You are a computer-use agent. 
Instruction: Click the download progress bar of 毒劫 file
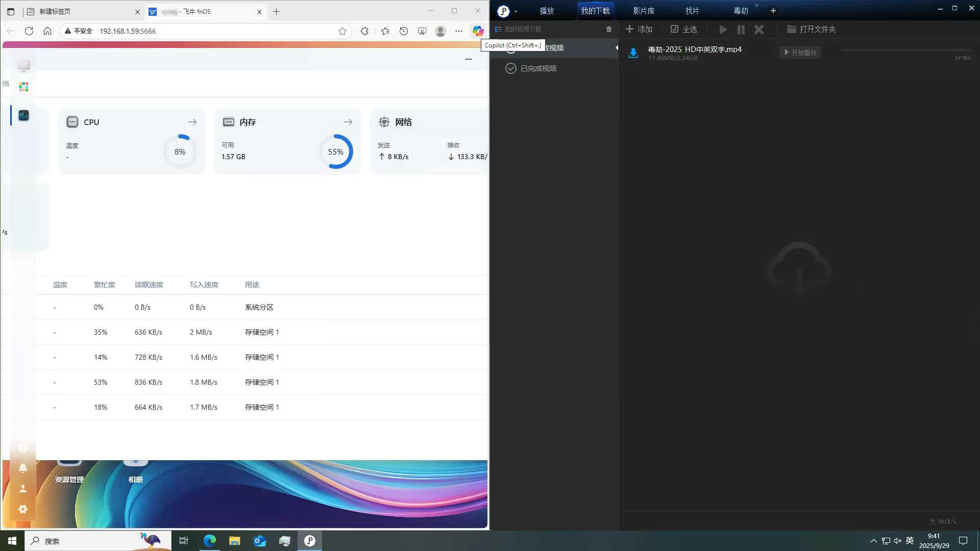click(x=905, y=51)
